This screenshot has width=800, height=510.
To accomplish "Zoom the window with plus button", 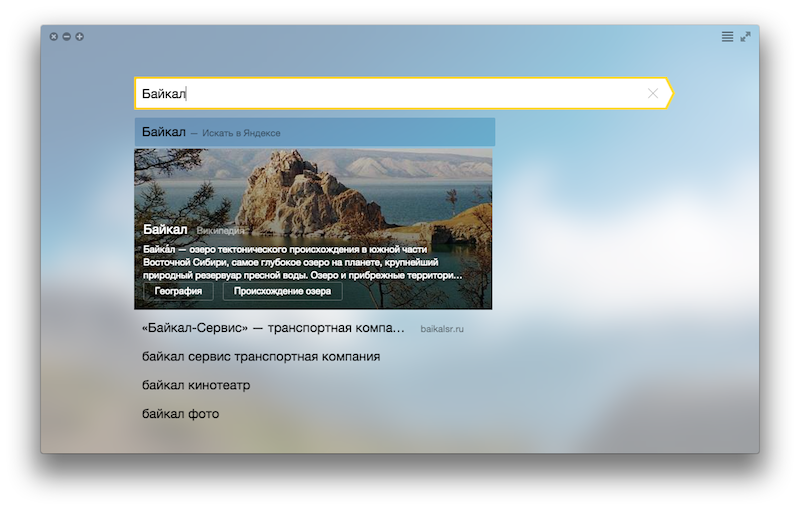I will click(x=80, y=37).
